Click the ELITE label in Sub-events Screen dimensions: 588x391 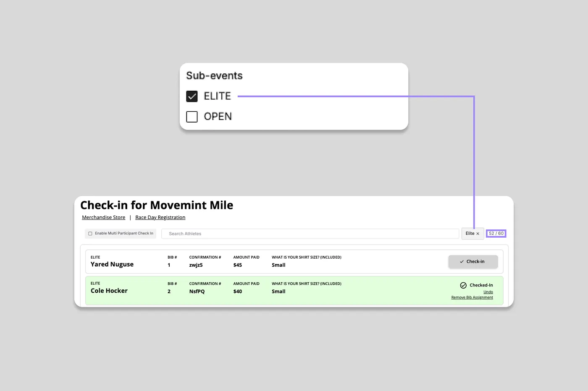(218, 96)
